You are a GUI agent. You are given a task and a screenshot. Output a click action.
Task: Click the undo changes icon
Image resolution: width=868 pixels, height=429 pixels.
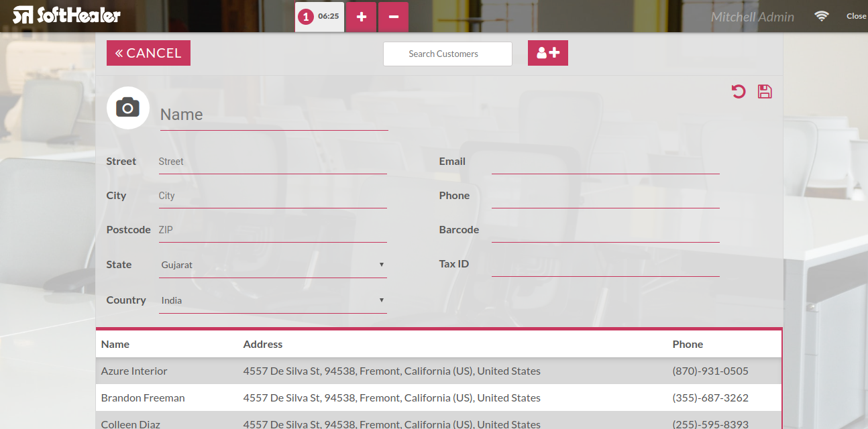click(739, 92)
